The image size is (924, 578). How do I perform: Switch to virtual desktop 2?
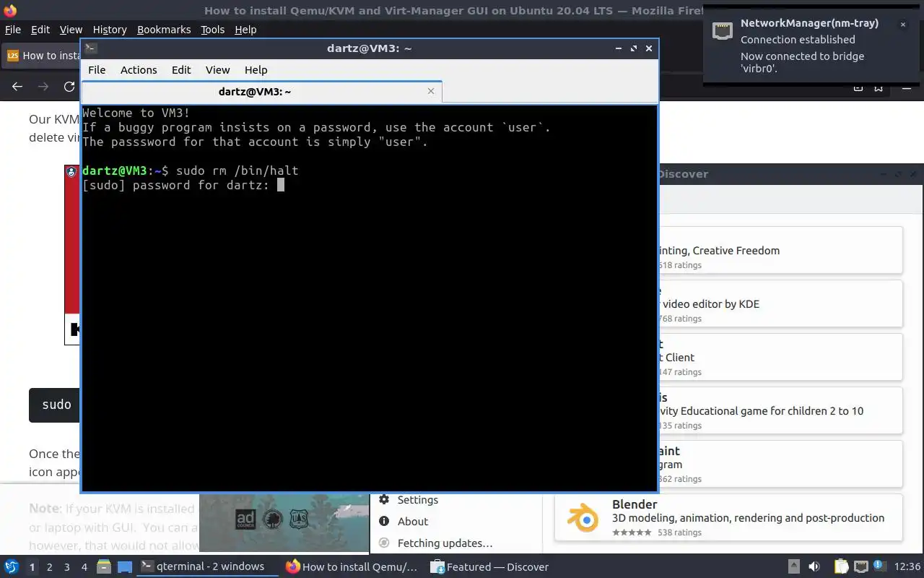[49, 566]
